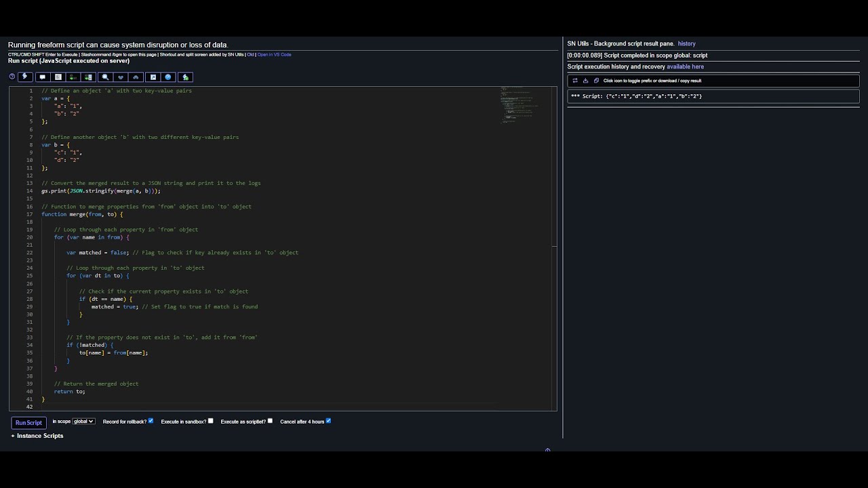Click the script result output text

[637, 96]
